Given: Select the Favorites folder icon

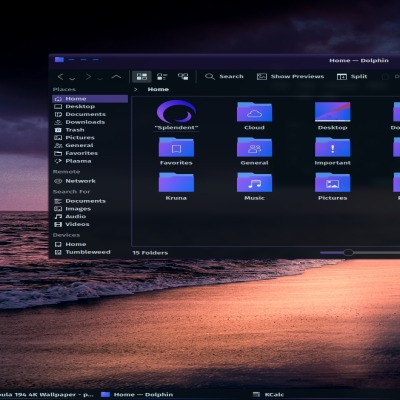Looking at the screenshot, I should [176, 147].
